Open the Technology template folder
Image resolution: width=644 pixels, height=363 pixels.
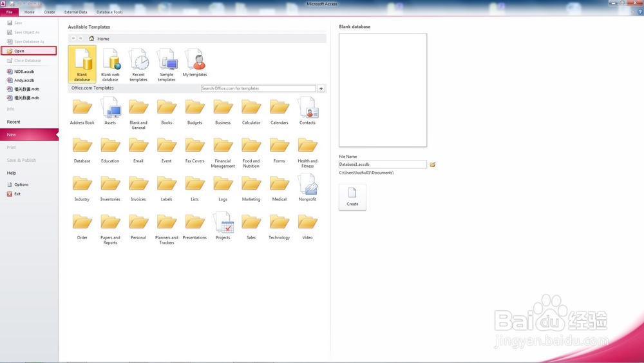point(279,226)
